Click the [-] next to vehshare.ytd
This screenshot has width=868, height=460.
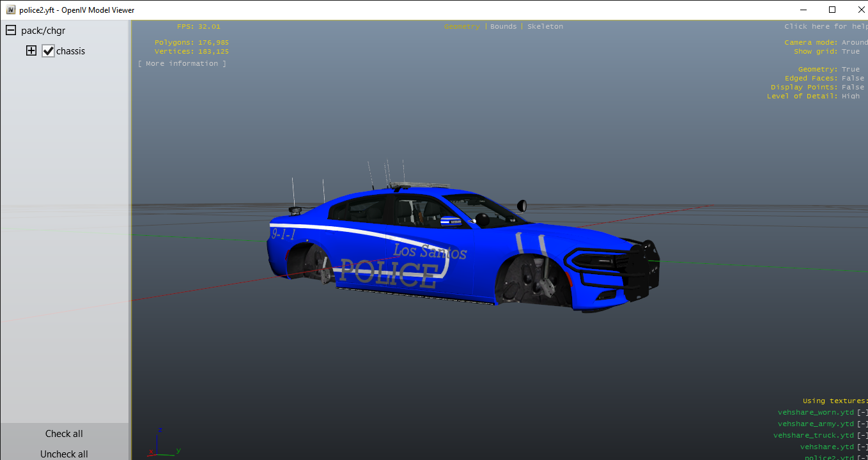pyautogui.click(x=862, y=447)
